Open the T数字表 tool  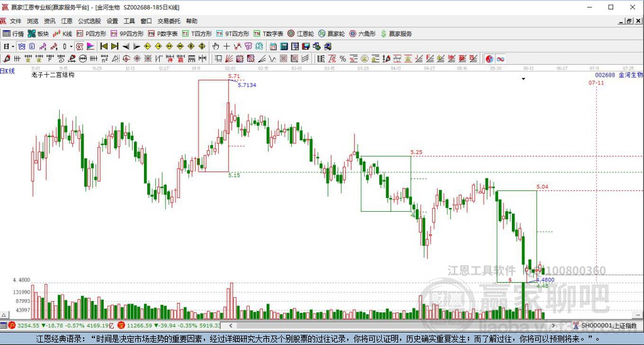click(268, 34)
